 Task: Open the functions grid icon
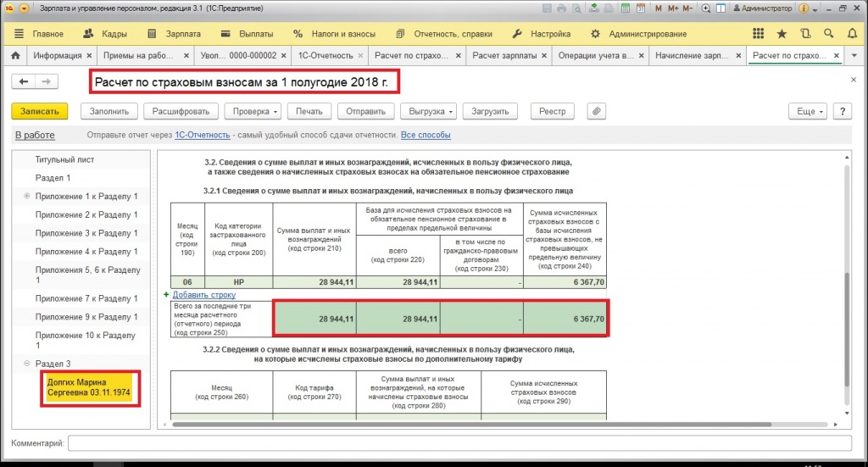[759, 34]
